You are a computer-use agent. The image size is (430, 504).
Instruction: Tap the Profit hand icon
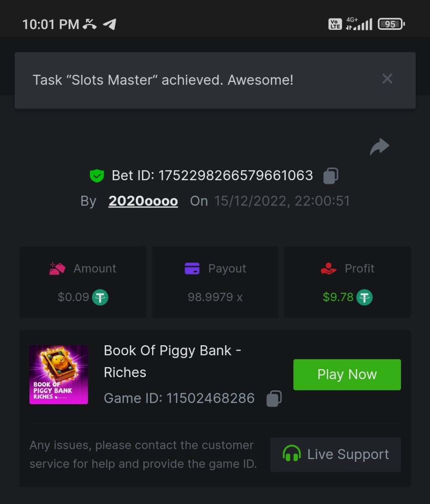(x=329, y=268)
